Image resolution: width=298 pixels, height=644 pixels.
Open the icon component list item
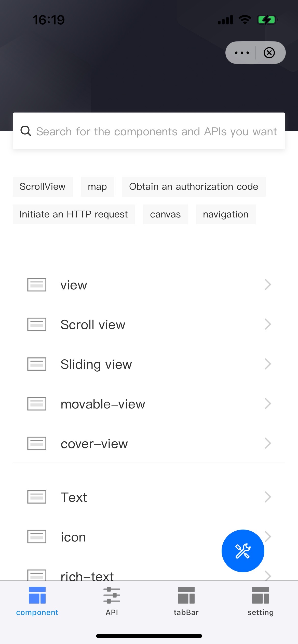[73, 537]
